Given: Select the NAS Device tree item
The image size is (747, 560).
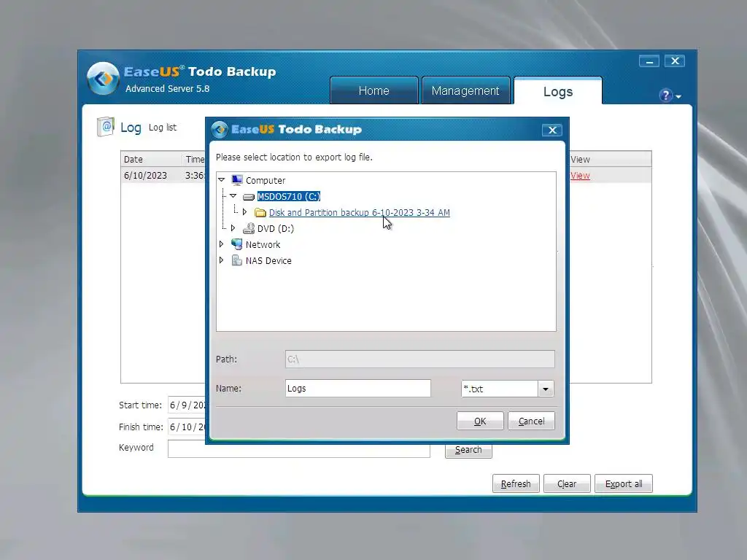Looking at the screenshot, I should pyautogui.click(x=268, y=261).
